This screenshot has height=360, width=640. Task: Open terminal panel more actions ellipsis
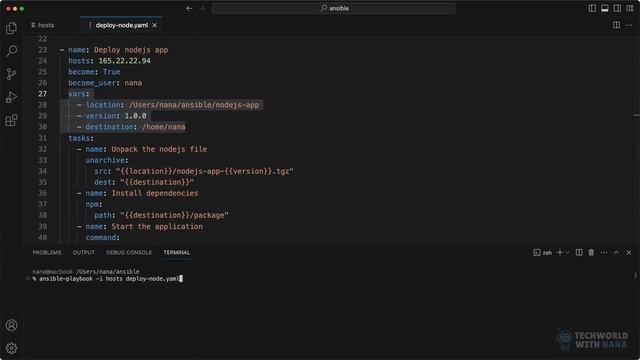[604, 253]
